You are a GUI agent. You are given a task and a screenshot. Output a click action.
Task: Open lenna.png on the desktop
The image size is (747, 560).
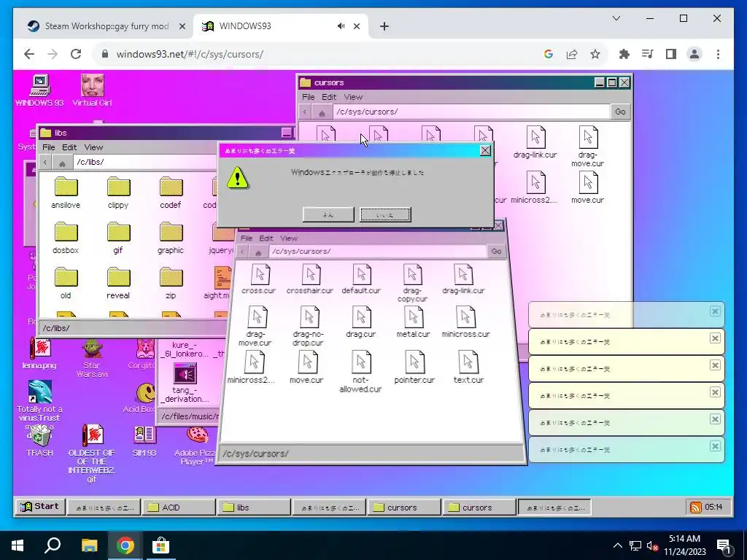39,354
